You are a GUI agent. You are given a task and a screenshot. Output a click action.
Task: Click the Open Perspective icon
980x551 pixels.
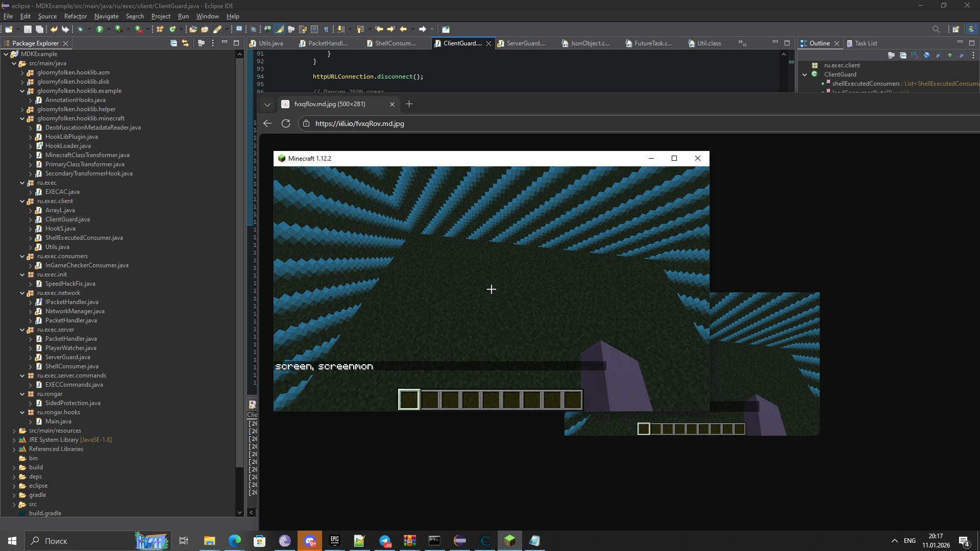point(956,30)
